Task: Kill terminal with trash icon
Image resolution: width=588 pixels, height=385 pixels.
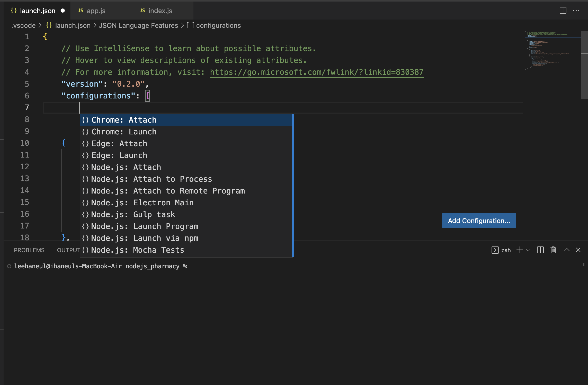Action: tap(553, 250)
